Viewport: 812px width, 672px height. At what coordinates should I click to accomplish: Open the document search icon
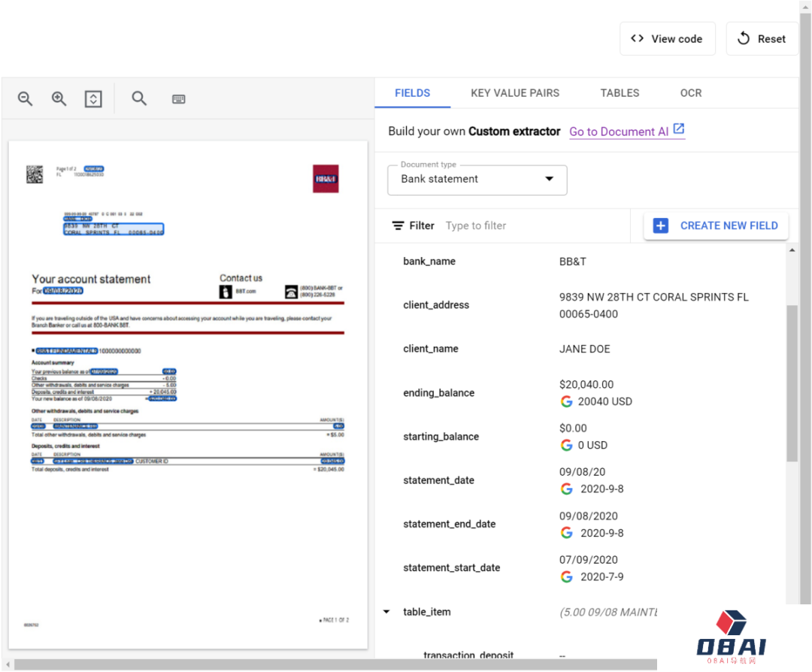[139, 98]
